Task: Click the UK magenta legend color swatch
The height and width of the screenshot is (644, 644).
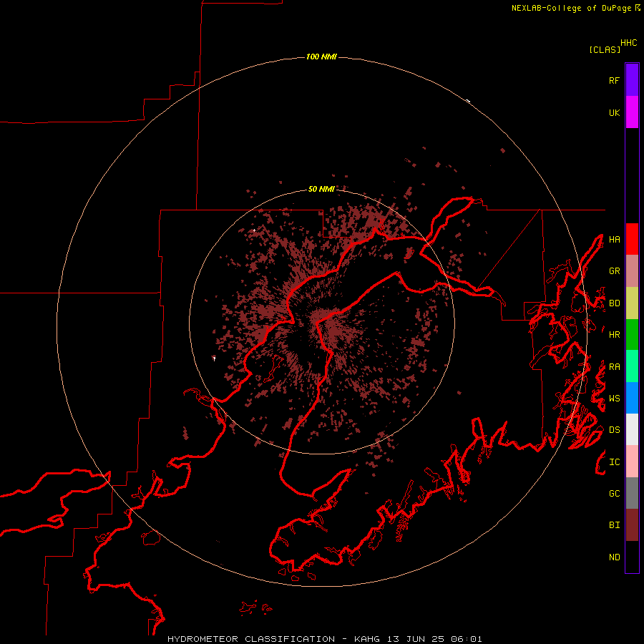Action: coord(632,112)
